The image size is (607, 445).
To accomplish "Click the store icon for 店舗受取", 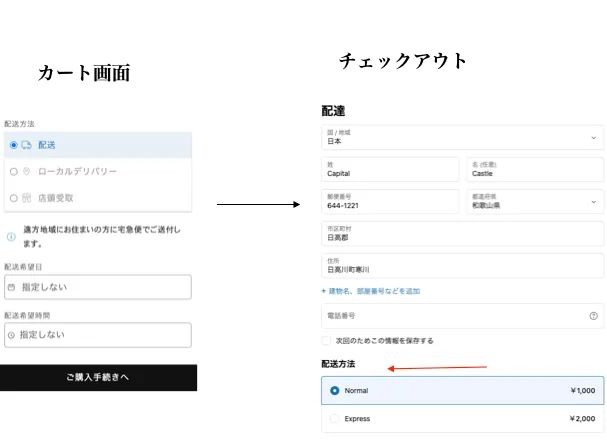I will click(27, 198).
